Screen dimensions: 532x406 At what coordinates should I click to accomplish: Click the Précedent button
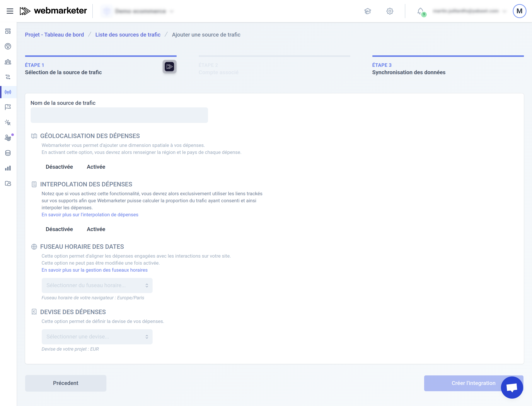pos(66,383)
